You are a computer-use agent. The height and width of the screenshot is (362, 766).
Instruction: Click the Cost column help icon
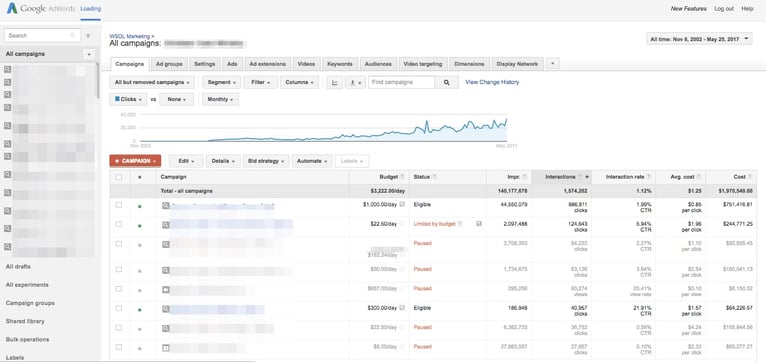tap(749, 177)
